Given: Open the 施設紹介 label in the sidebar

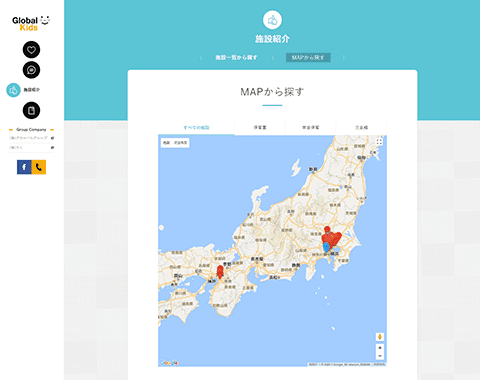Looking at the screenshot, I should pyautogui.click(x=32, y=90).
